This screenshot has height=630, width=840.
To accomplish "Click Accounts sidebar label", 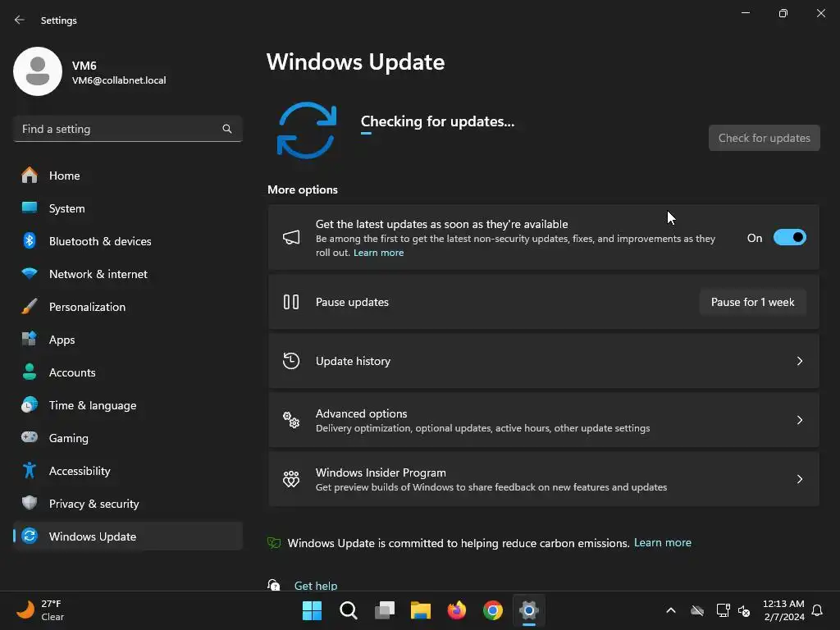I will tap(72, 372).
